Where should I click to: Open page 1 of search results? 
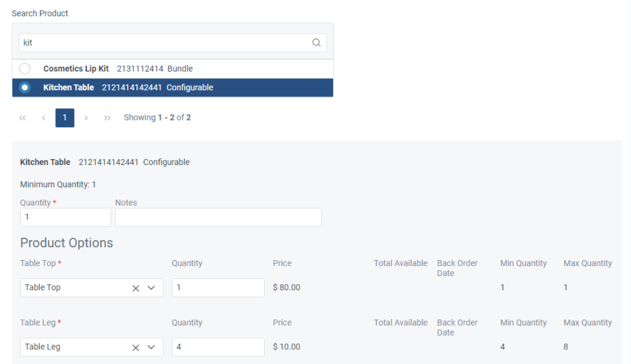tap(65, 118)
